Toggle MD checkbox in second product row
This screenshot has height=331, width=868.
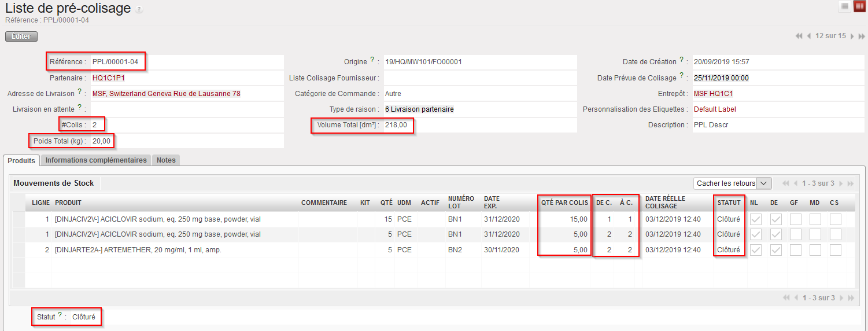(x=815, y=234)
